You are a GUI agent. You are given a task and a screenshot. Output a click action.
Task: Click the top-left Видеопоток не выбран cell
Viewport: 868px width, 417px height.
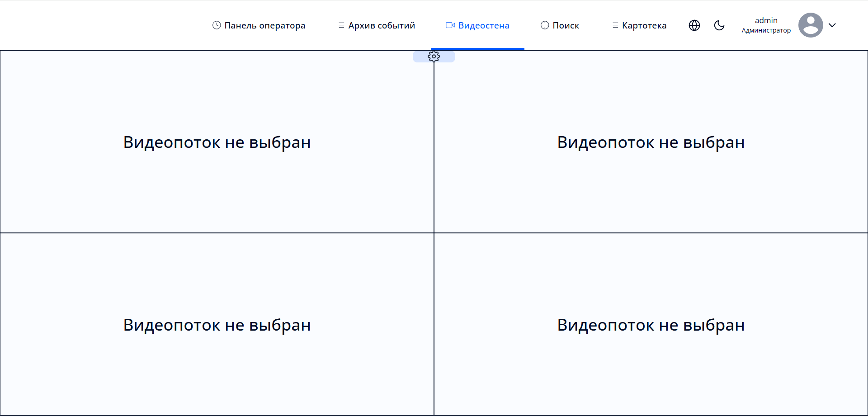[217, 142]
